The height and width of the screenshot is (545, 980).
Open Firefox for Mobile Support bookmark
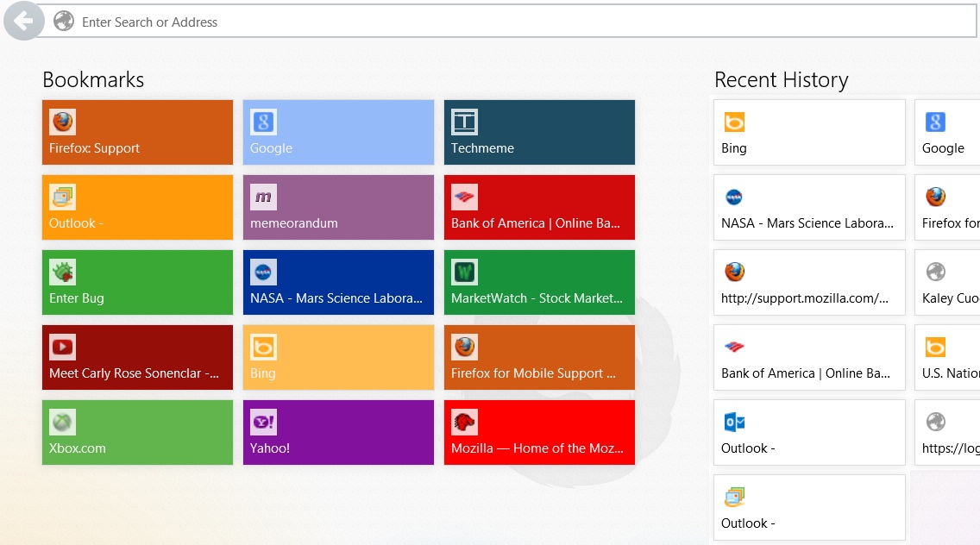pos(539,357)
